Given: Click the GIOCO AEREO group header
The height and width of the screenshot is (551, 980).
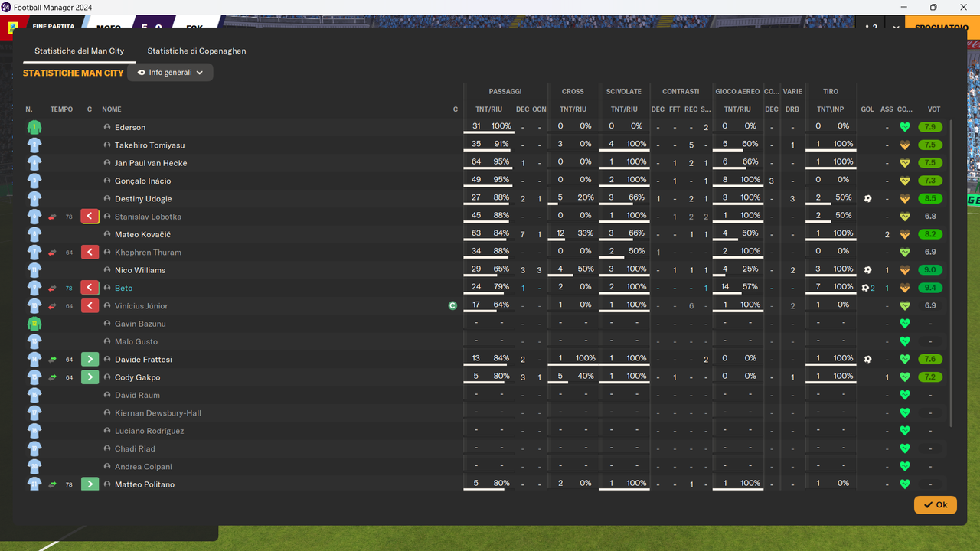Looking at the screenshot, I should (x=737, y=92).
